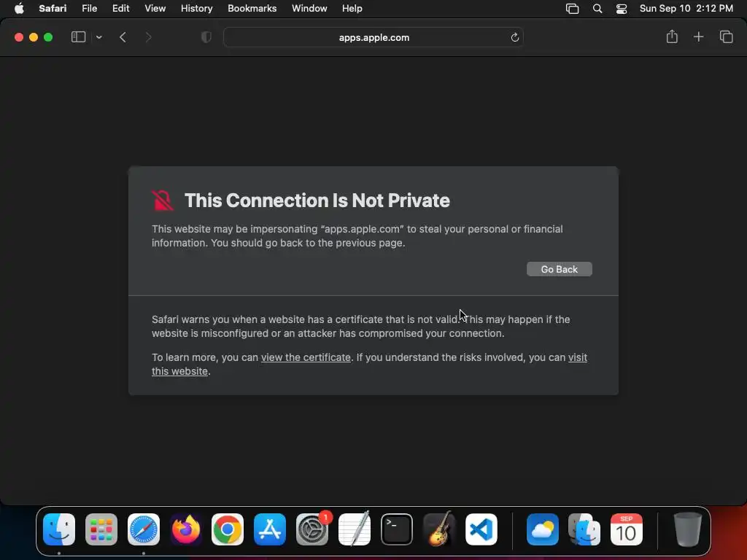The width and height of the screenshot is (747, 560).
Task: Open the History menu
Action: coord(196,9)
